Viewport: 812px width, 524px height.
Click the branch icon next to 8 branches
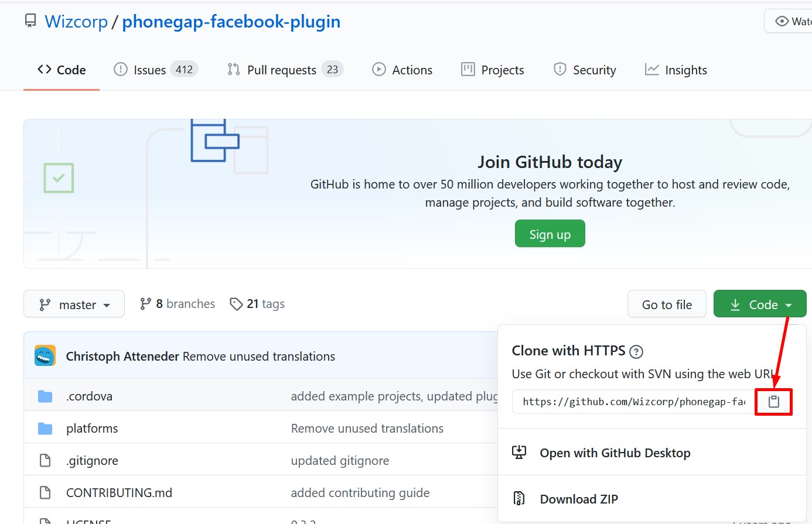click(x=145, y=304)
